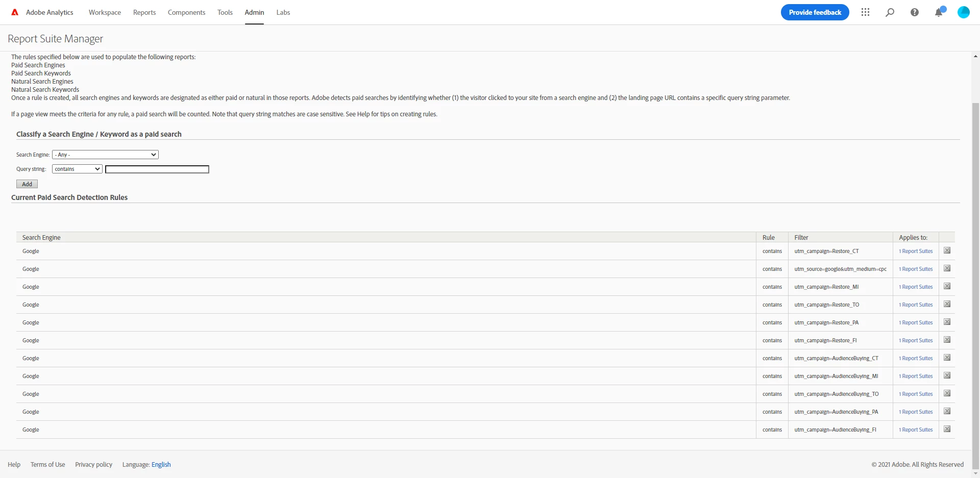Image resolution: width=980 pixels, height=478 pixels.
Task: Open the Search Engine dropdown
Action: point(105,155)
